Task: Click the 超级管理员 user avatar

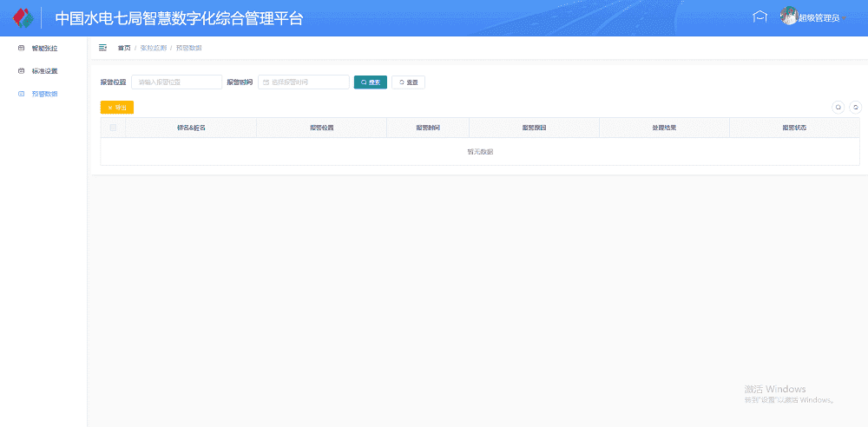Action: 788,16
